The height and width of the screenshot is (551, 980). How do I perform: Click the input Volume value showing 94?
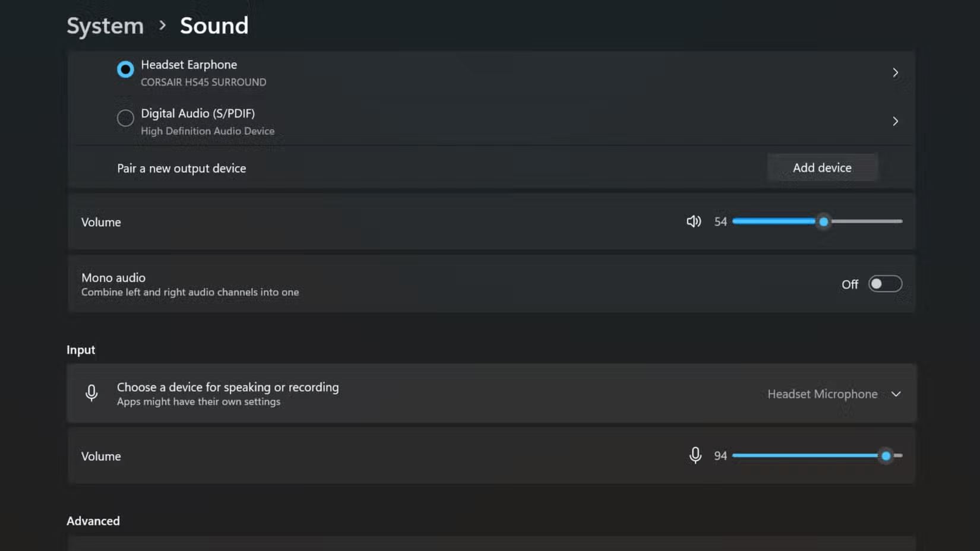pyautogui.click(x=720, y=455)
